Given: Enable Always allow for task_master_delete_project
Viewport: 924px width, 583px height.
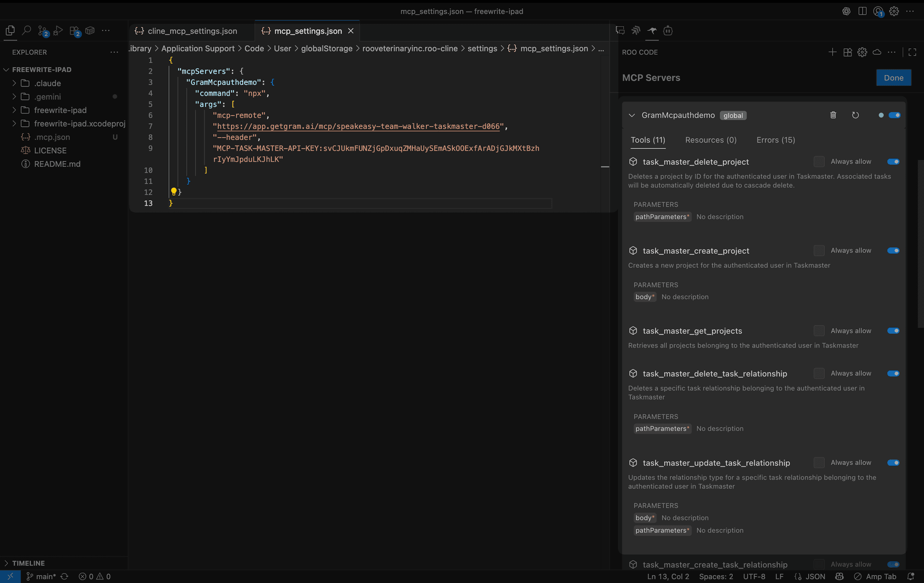Looking at the screenshot, I should pos(819,161).
